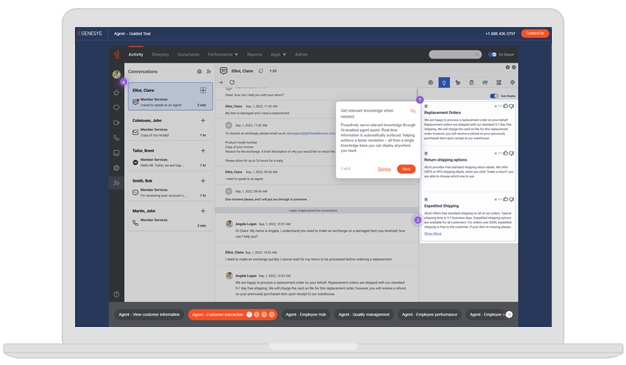Select Agent - Customer interaction tour pill
This screenshot has height=365, width=626.
click(233, 315)
